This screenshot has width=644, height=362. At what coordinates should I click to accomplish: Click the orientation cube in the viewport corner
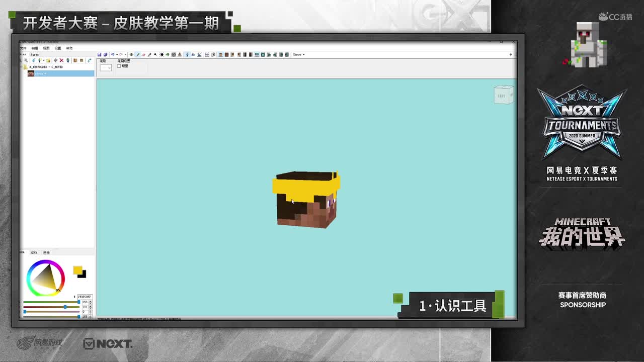(503, 95)
